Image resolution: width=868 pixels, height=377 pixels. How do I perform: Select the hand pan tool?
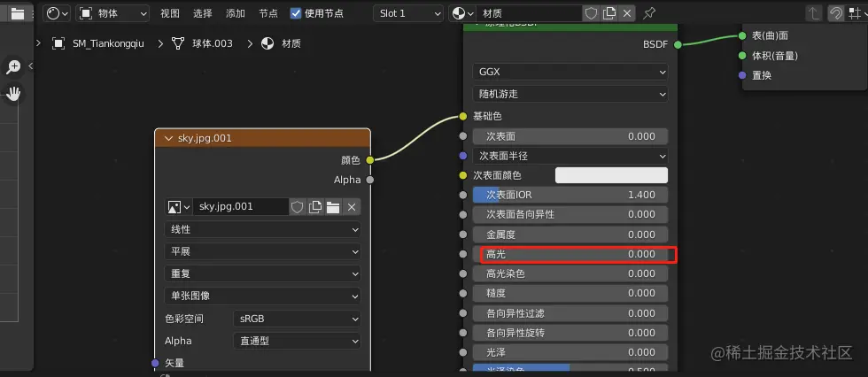click(x=12, y=94)
